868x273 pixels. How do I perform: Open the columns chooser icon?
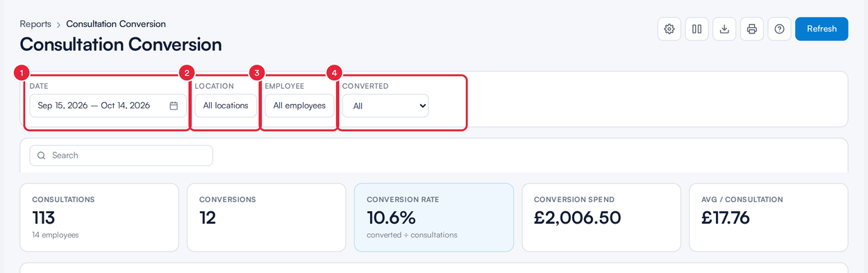pos(697,29)
